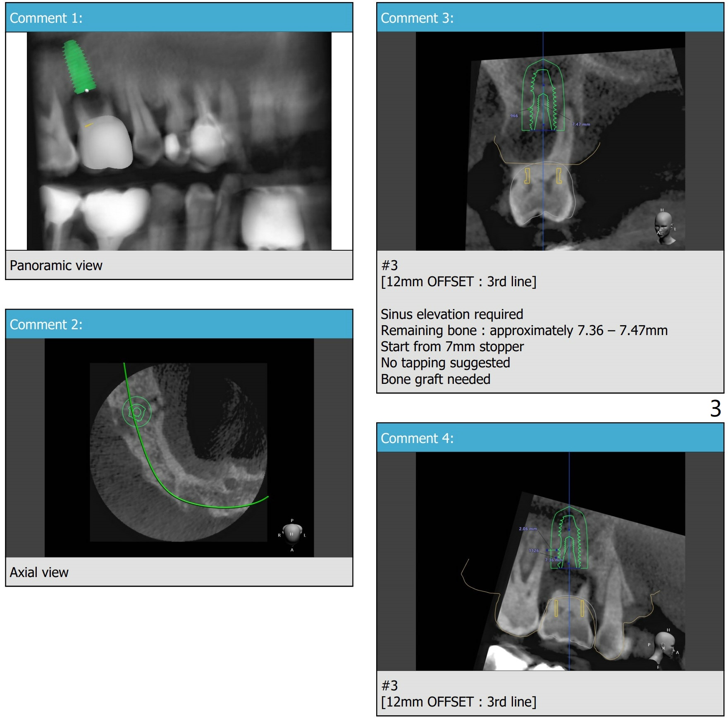Image resolution: width=728 pixels, height=721 pixels.
Task: Click the Comment 3 header bar
Action: [x=550, y=18]
